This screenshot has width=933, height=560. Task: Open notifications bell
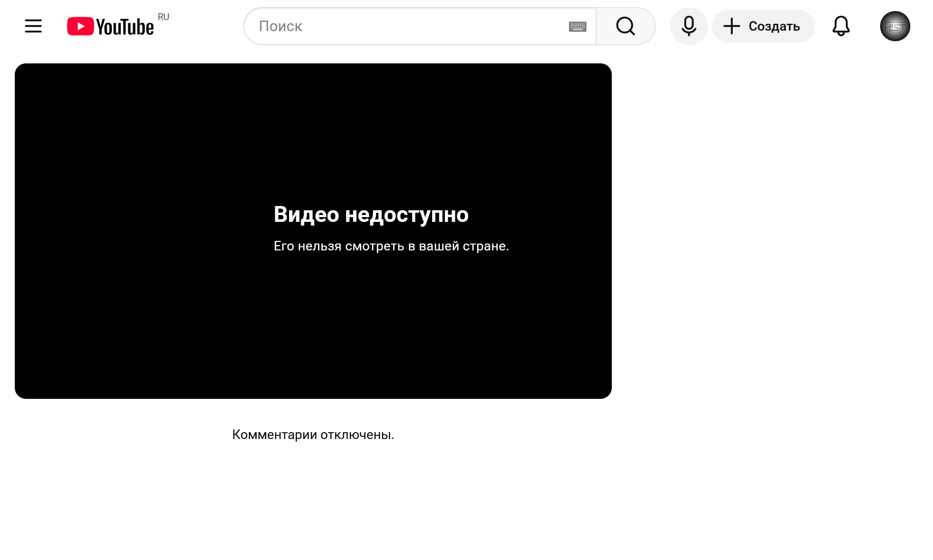[841, 26]
